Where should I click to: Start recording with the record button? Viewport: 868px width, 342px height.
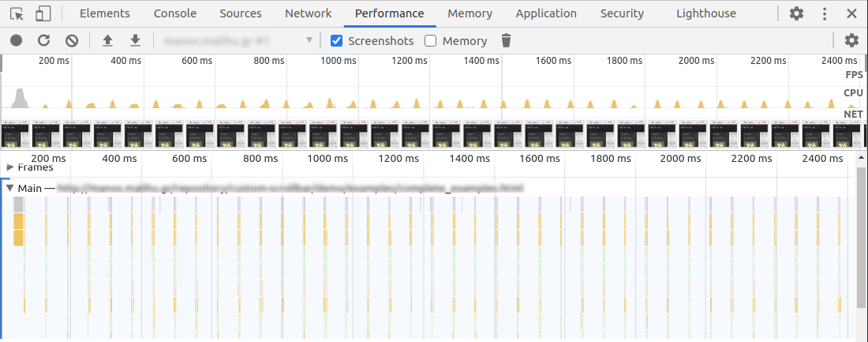[x=17, y=40]
